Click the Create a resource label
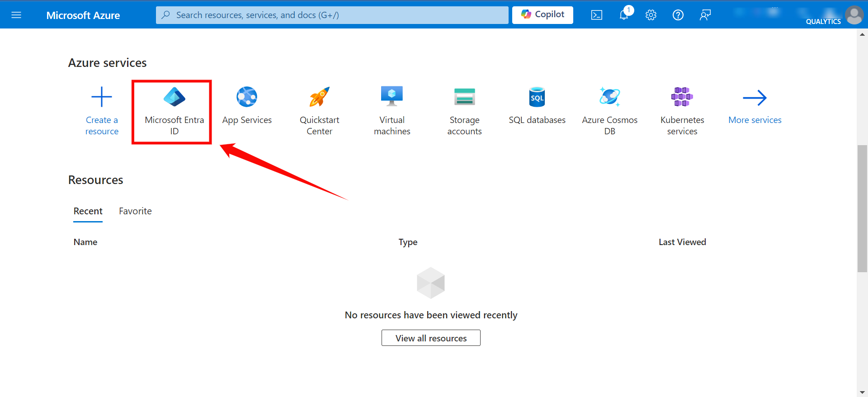The width and height of the screenshot is (868, 397). tap(102, 126)
